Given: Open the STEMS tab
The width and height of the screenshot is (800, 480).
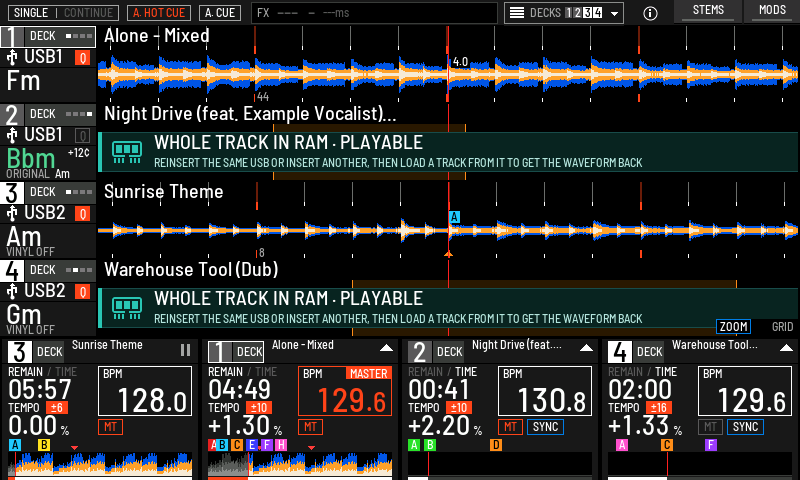Looking at the screenshot, I should coord(708,11).
